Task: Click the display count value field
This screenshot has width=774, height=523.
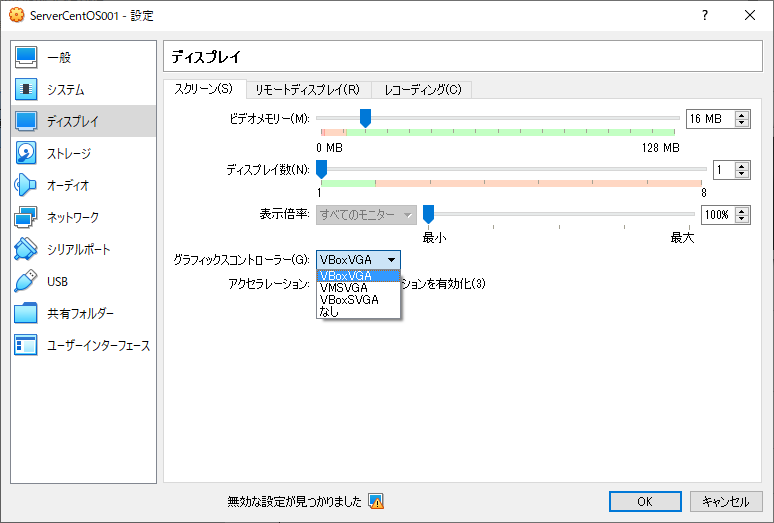Action: click(x=724, y=170)
